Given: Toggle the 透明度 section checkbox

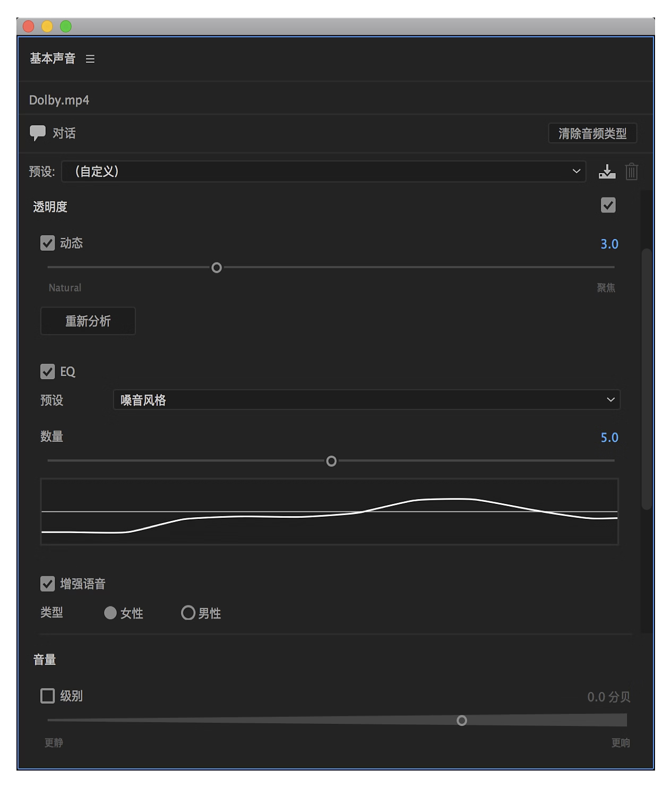Looking at the screenshot, I should tap(608, 206).
